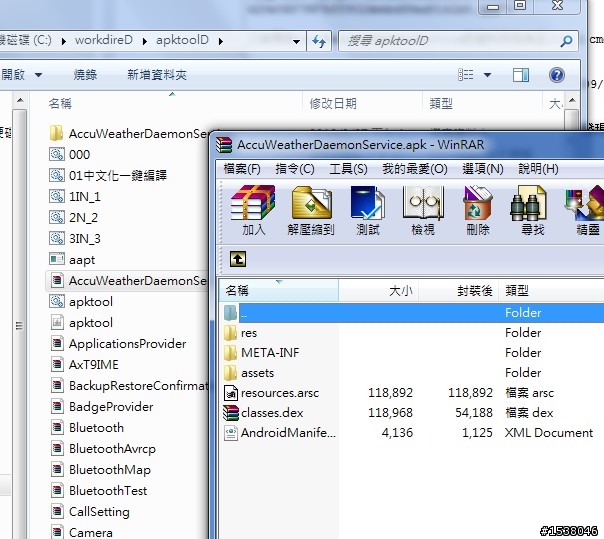Sort archive by Packed (封裝後) column

458,290
